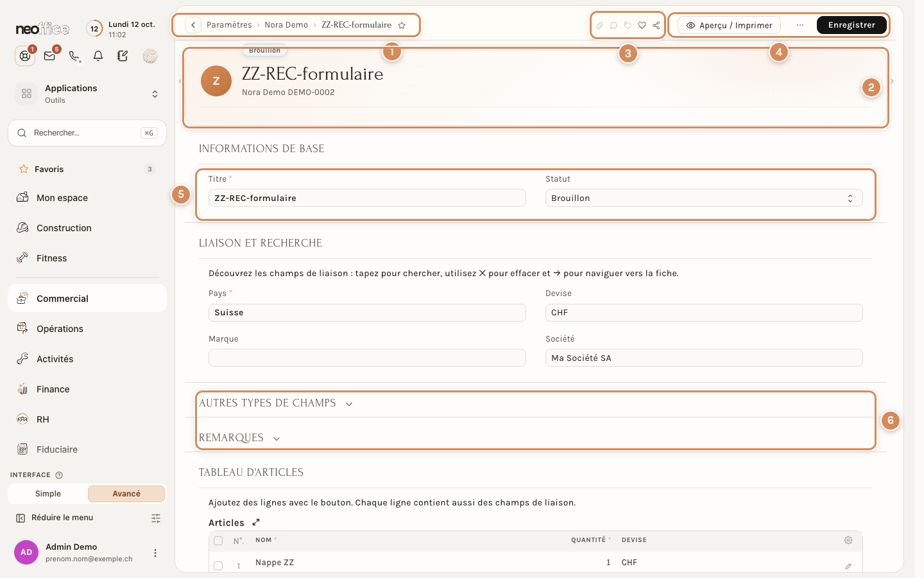The width and height of the screenshot is (924, 578).
Task: Open the notebook notes icon
Action: tap(123, 56)
